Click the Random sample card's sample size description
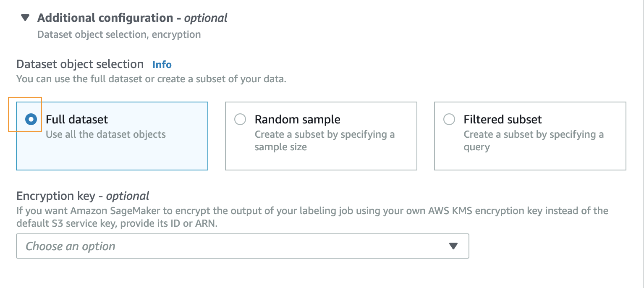This screenshot has height=288, width=644. pos(325,141)
